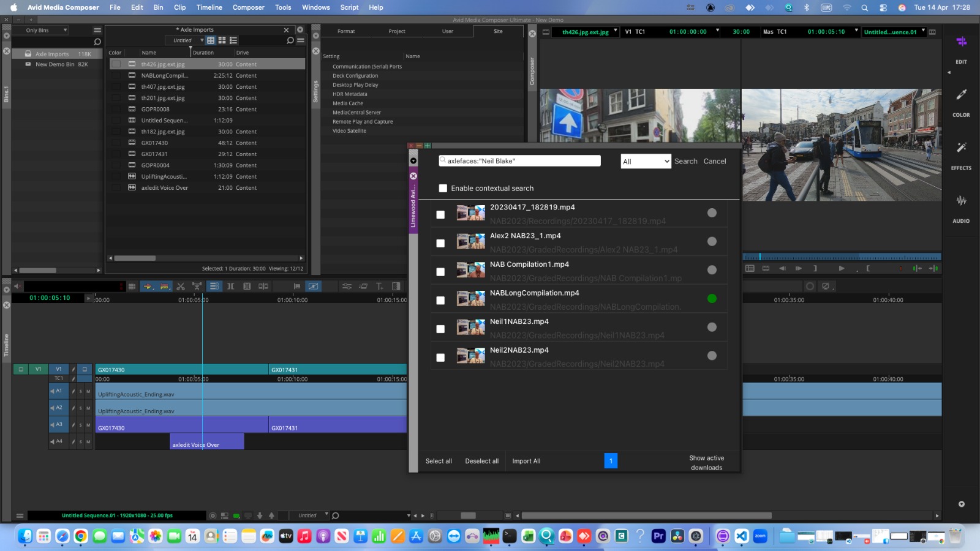Tick the Alex2 NAB23_1.mp4 checkbox
This screenshot has height=551, width=980.
tap(440, 244)
